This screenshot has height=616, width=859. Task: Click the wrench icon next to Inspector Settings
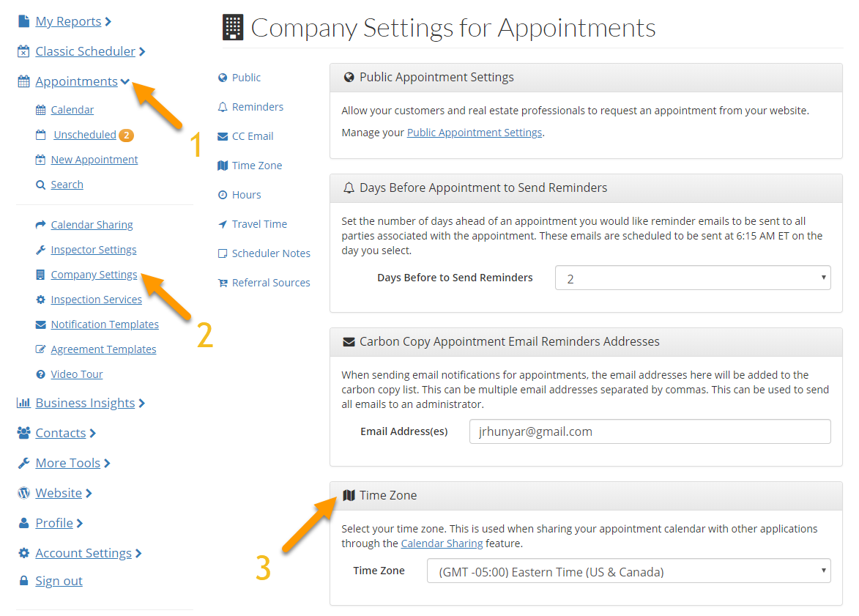41,250
